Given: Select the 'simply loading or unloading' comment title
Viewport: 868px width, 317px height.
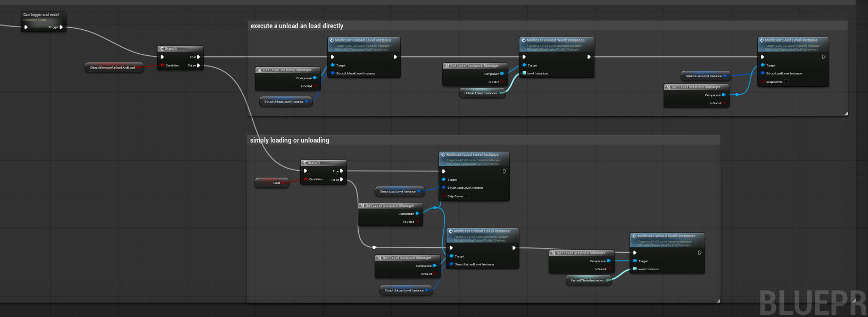Looking at the screenshot, I should click(290, 140).
